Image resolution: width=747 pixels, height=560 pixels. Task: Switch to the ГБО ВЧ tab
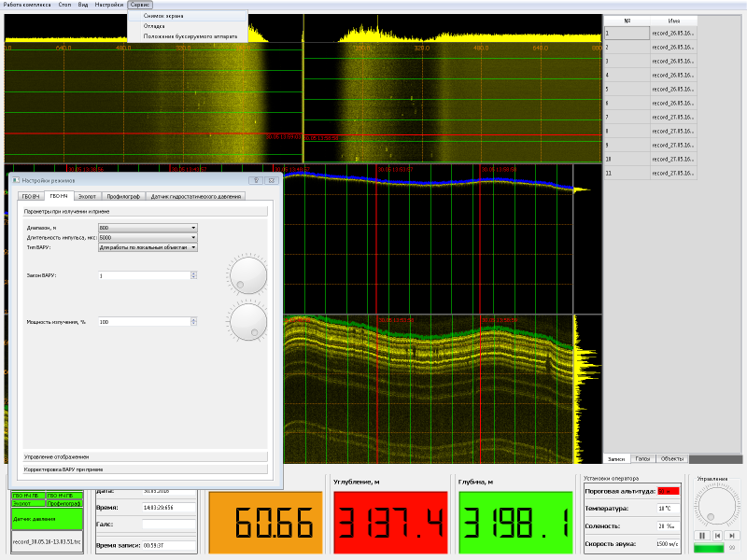click(31, 196)
